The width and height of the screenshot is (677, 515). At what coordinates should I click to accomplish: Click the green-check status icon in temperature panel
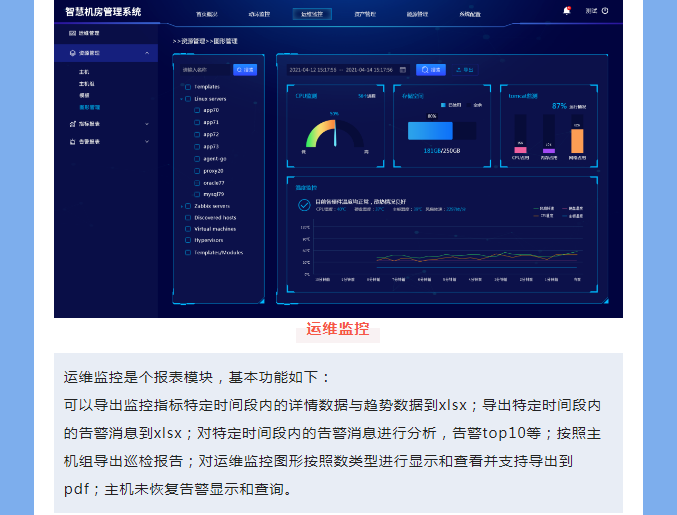coord(304,205)
